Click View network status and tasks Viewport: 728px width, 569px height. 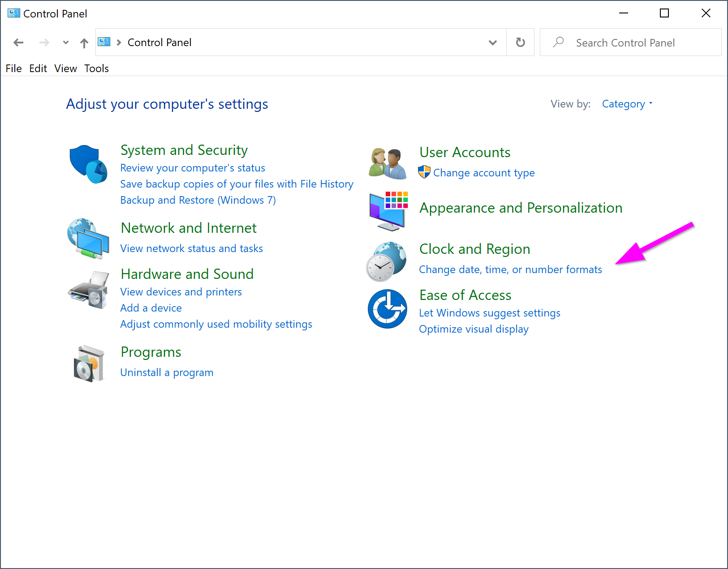click(191, 248)
